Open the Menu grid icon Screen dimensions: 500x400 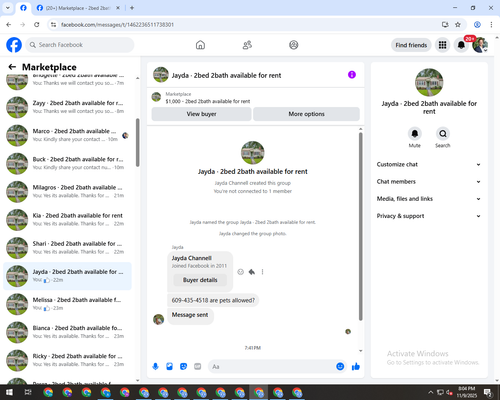pos(442,45)
